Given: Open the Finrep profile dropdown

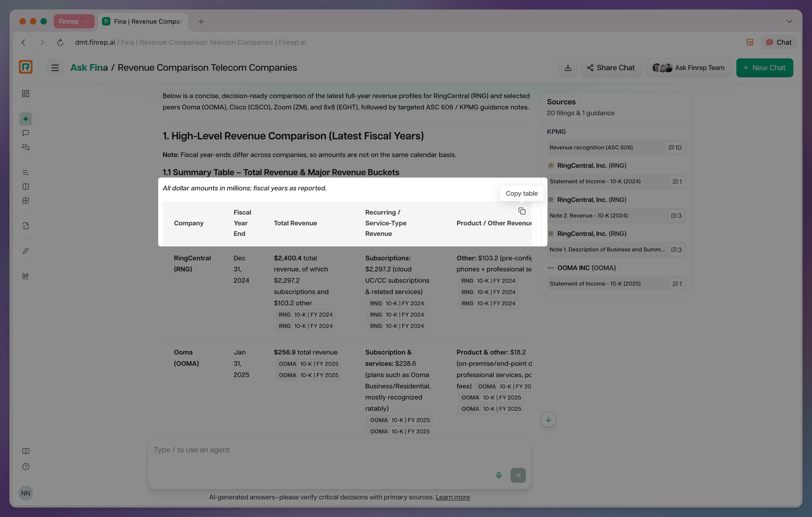Looking at the screenshot, I should tap(74, 21).
